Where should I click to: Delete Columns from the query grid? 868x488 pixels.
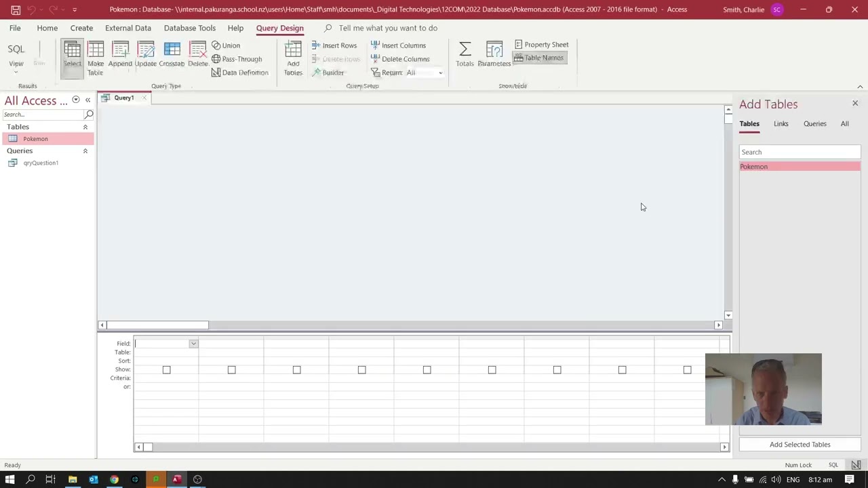[400, 59]
